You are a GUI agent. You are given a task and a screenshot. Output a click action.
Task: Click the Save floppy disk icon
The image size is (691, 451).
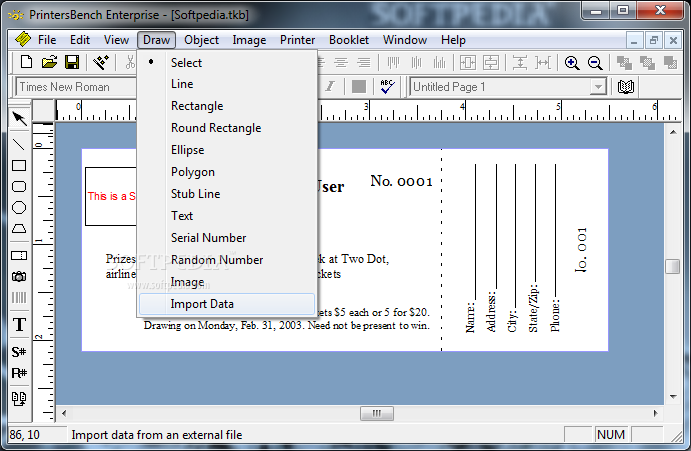click(72, 62)
